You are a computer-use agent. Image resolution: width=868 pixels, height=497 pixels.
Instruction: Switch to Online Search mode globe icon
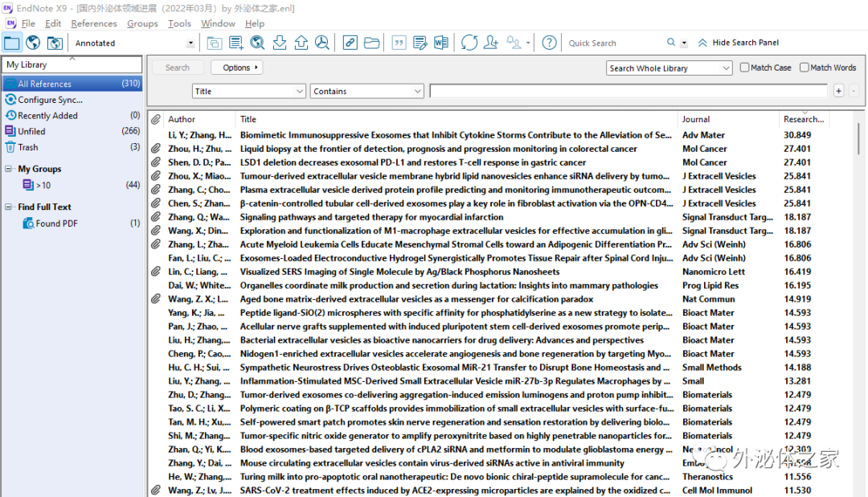coord(33,43)
